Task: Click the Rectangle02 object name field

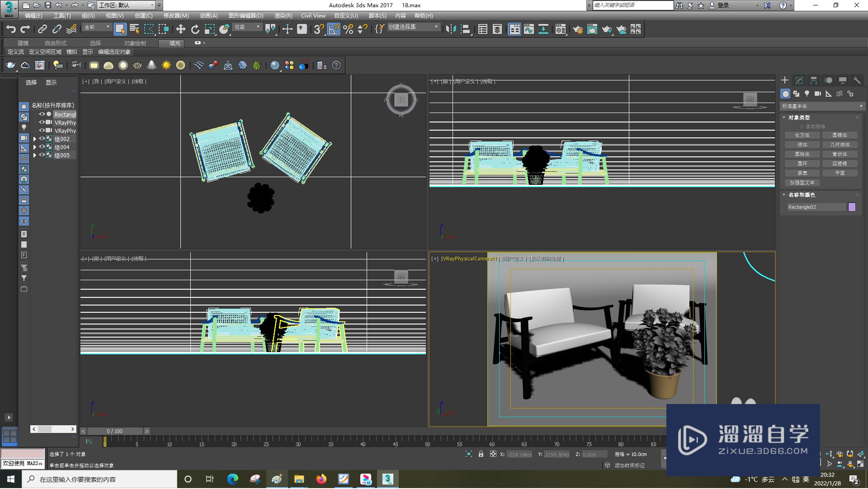Action: point(816,207)
